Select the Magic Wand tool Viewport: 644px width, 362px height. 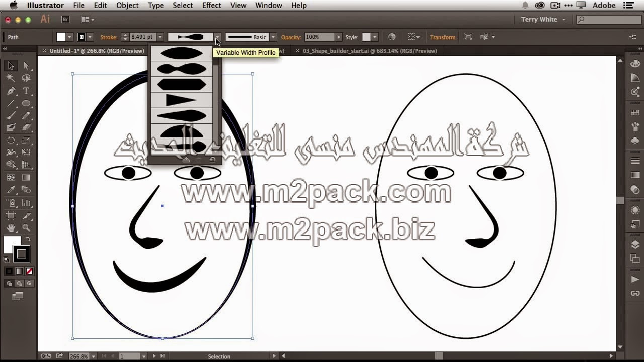pyautogui.click(x=11, y=78)
